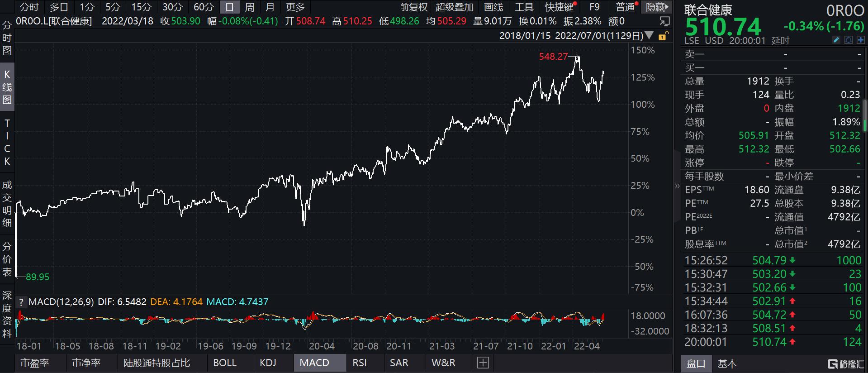This screenshot has height=373, width=868.
Task: Select the BOLL indicator tab
Action: (225, 363)
